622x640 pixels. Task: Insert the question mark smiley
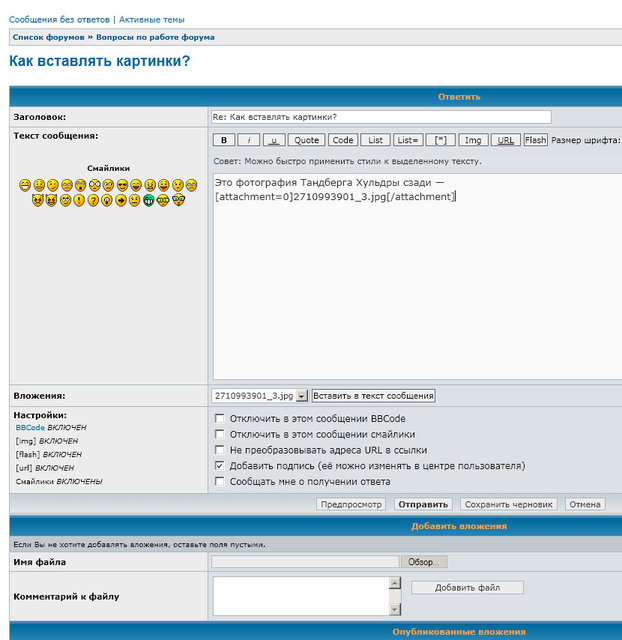[x=93, y=200]
